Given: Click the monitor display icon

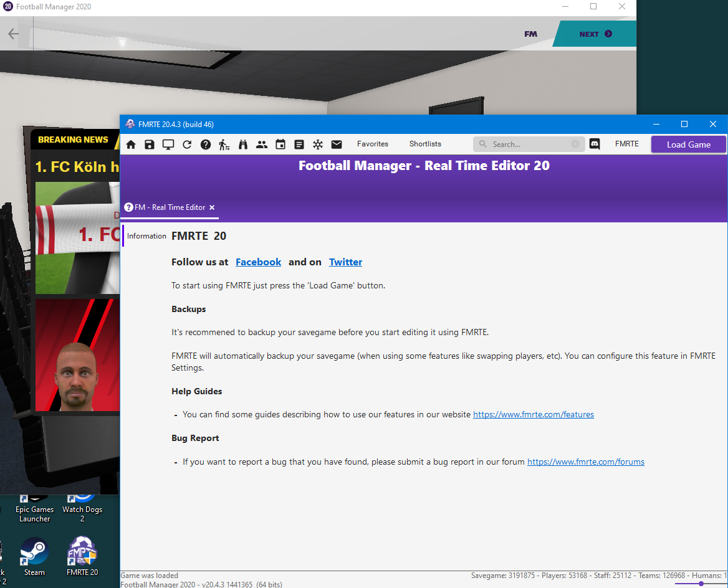Looking at the screenshot, I should [168, 145].
